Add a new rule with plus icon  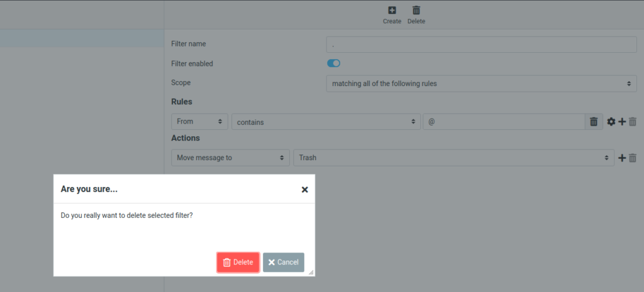coord(622,122)
